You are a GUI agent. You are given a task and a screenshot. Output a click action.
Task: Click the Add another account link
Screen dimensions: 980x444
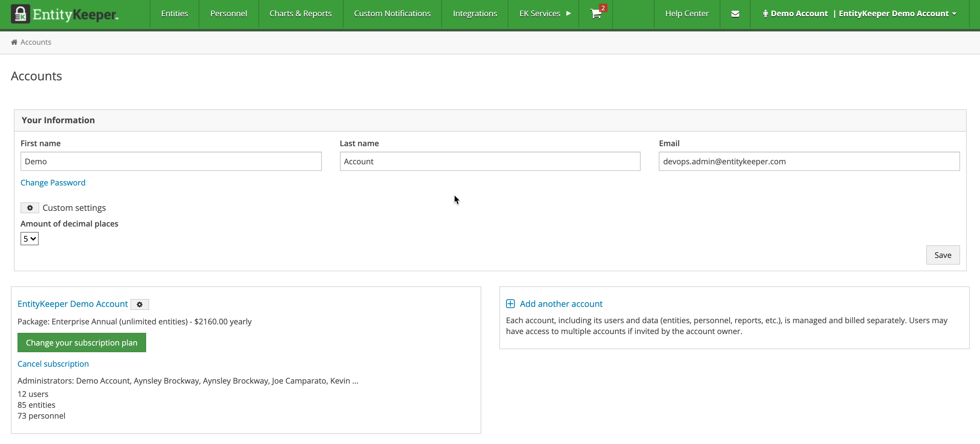click(561, 304)
